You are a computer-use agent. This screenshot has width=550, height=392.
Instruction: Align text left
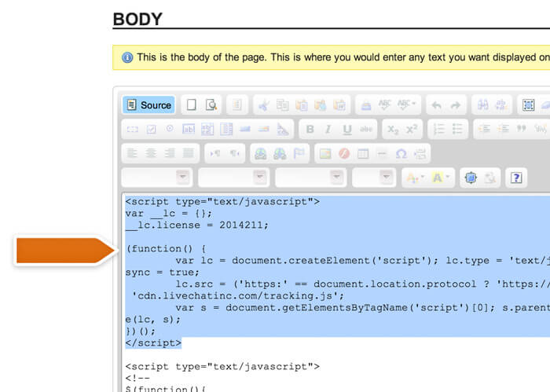(132, 153)
